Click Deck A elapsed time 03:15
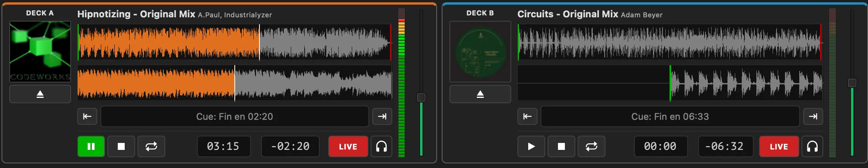This screenshot has width=868, height=168. [224, 146]
